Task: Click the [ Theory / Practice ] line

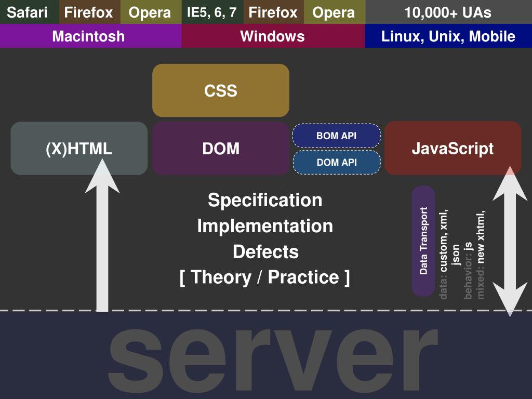Action: point(264,277)
